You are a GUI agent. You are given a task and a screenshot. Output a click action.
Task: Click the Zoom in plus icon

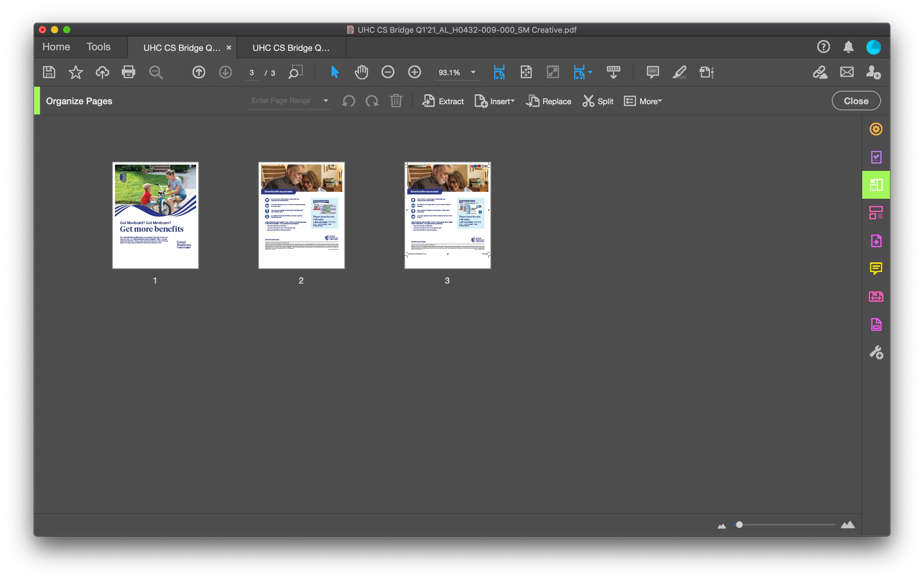[x=414, y=72]
